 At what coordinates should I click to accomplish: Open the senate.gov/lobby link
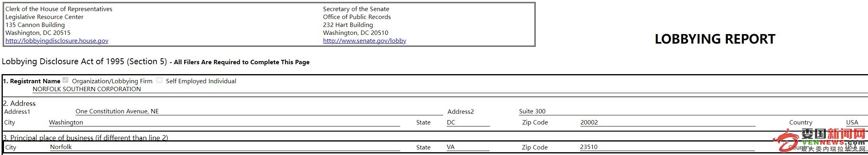365,41
